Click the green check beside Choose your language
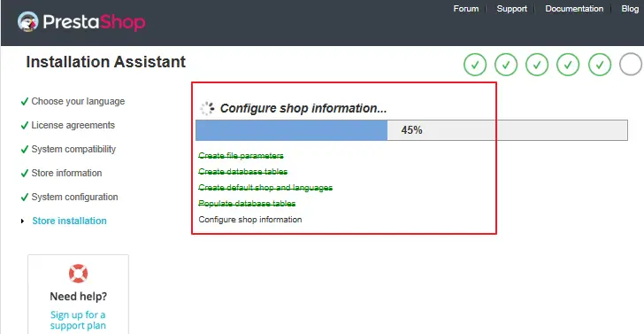 [25, 101]
